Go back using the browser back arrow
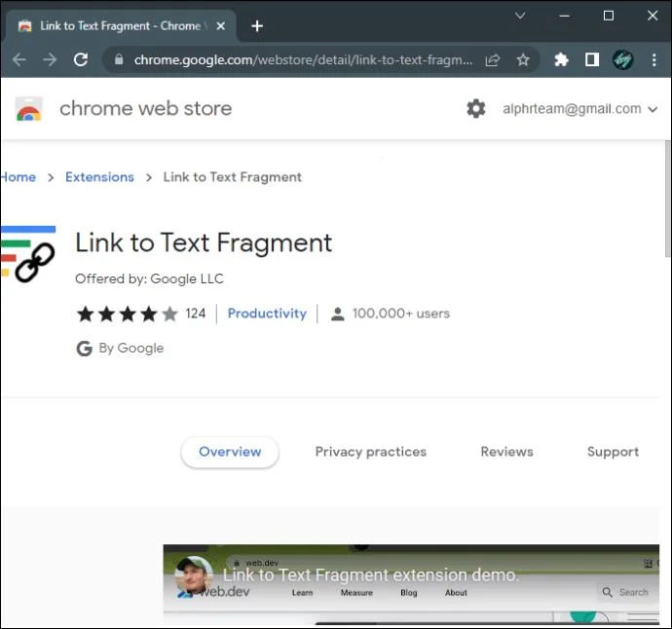This screenshot has height=629, width=672. tap(19, 59)
